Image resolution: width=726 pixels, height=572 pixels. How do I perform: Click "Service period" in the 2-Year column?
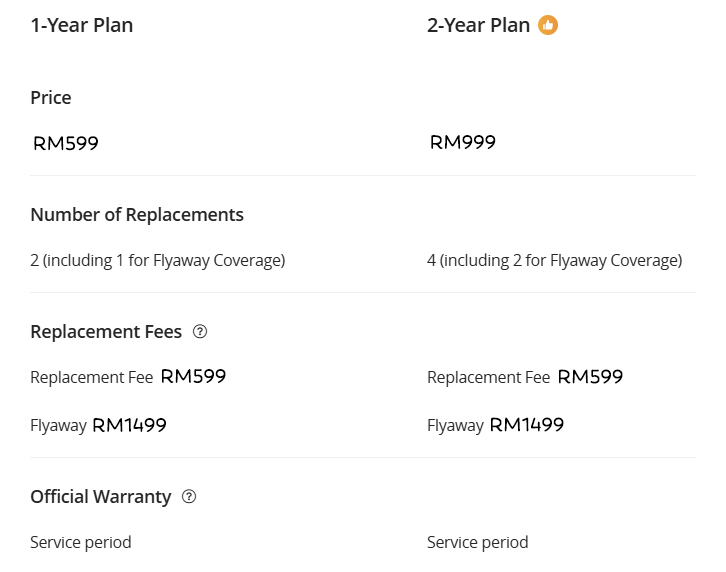pos(477,542)
